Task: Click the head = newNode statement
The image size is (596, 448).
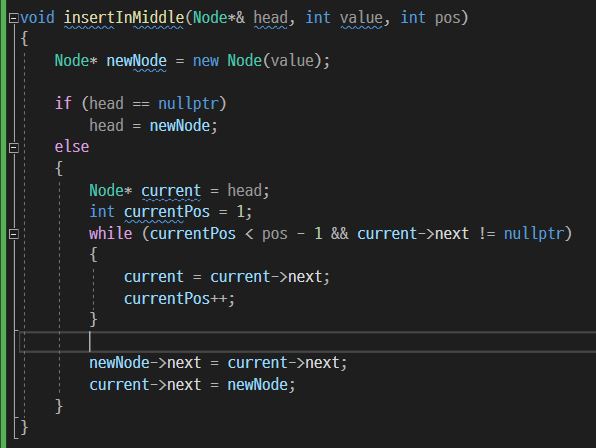Action: pos(153,125)
